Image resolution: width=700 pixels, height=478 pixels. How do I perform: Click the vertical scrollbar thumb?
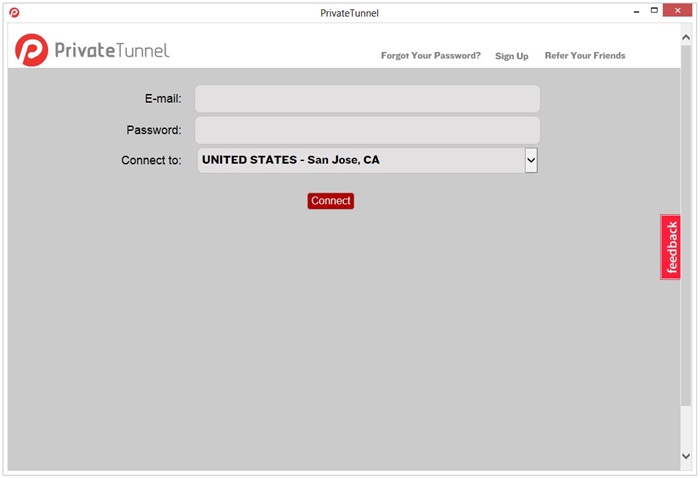686,225
